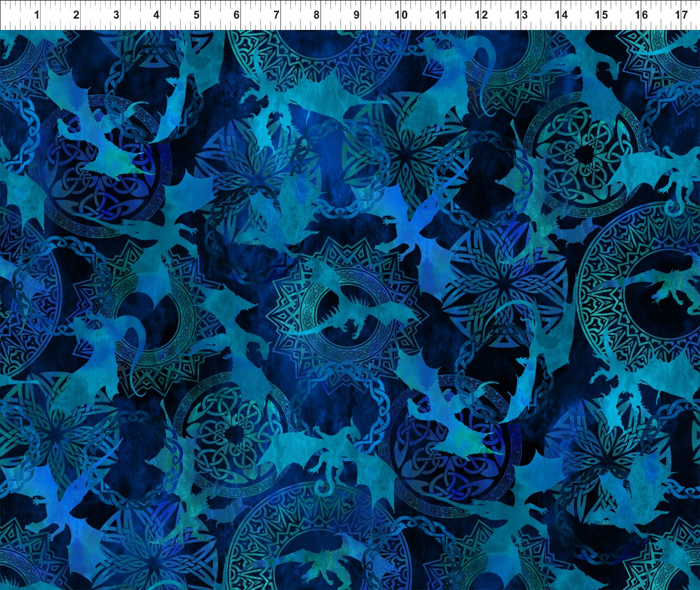Click ruler number 3
Image resolution: width=700 pixels, height=590 pixels.
pos(116,15)
